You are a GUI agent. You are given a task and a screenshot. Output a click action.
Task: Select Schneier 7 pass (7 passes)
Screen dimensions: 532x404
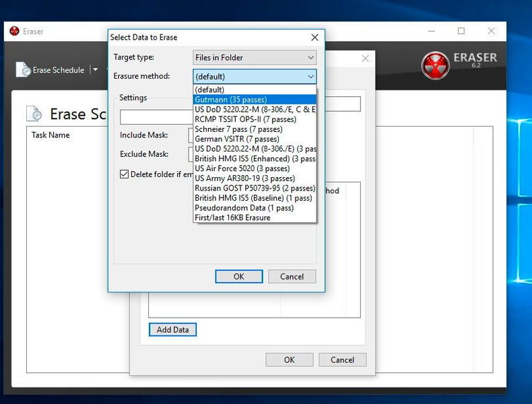click(255, 129)
